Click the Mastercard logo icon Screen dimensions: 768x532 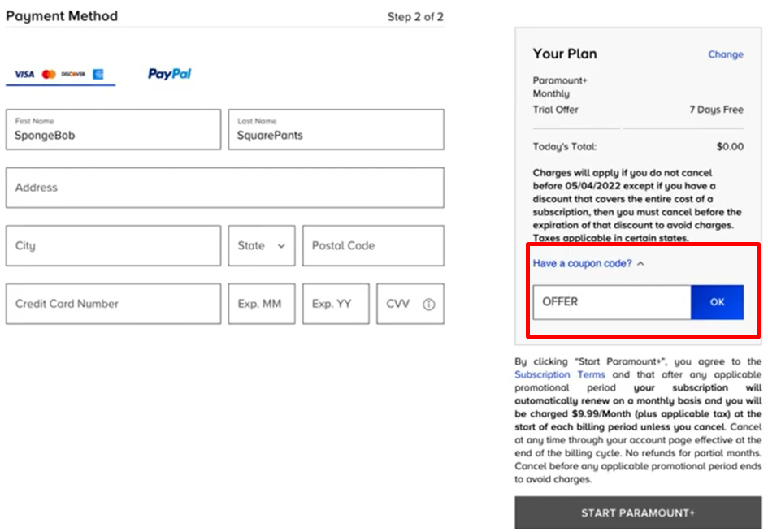click(49, 74)
